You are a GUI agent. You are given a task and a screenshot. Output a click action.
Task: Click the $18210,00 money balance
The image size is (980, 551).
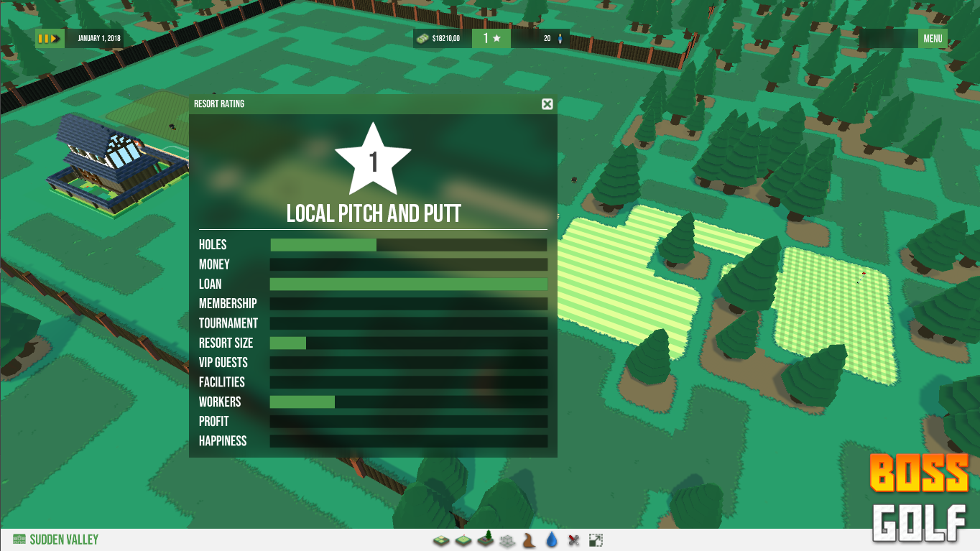[x=446, y=38]
